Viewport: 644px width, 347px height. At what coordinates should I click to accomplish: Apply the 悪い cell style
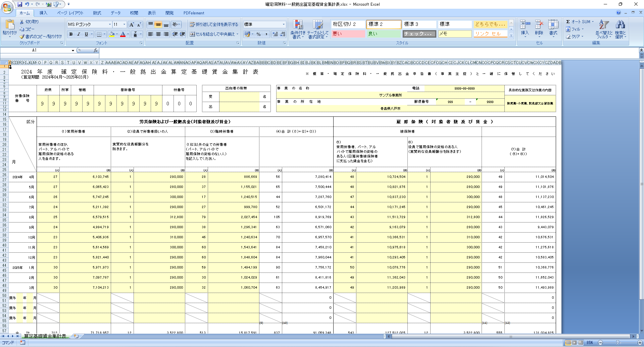coord(348,34)
